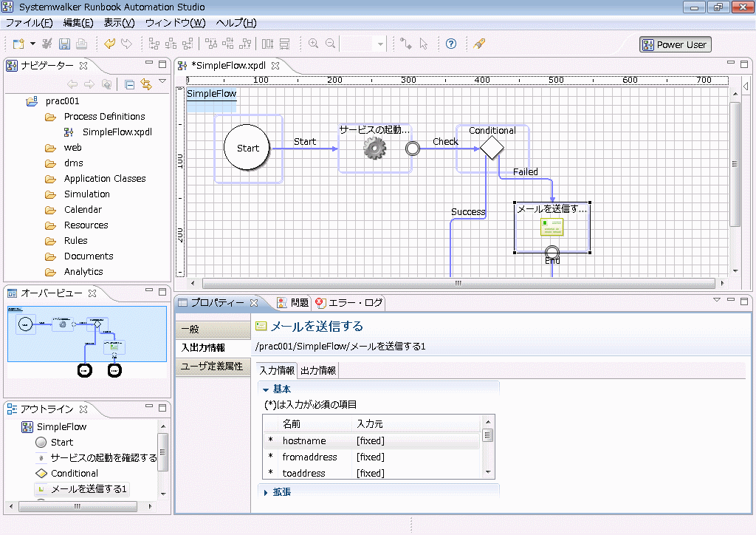Open the ユーザ定義属性 properties section
This screenshot has width=756, height=535.
tap(213, 367)
